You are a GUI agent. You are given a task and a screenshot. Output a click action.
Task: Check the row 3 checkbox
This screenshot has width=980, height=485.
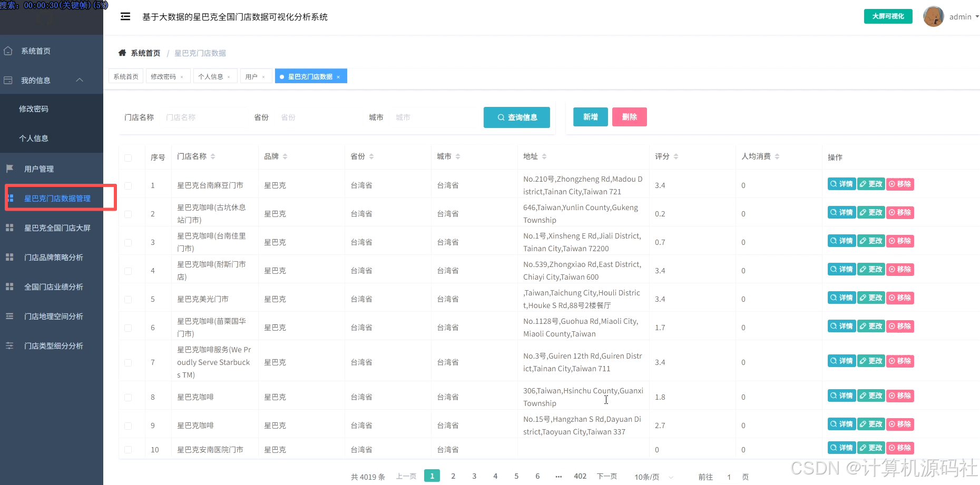click(128, 243)
